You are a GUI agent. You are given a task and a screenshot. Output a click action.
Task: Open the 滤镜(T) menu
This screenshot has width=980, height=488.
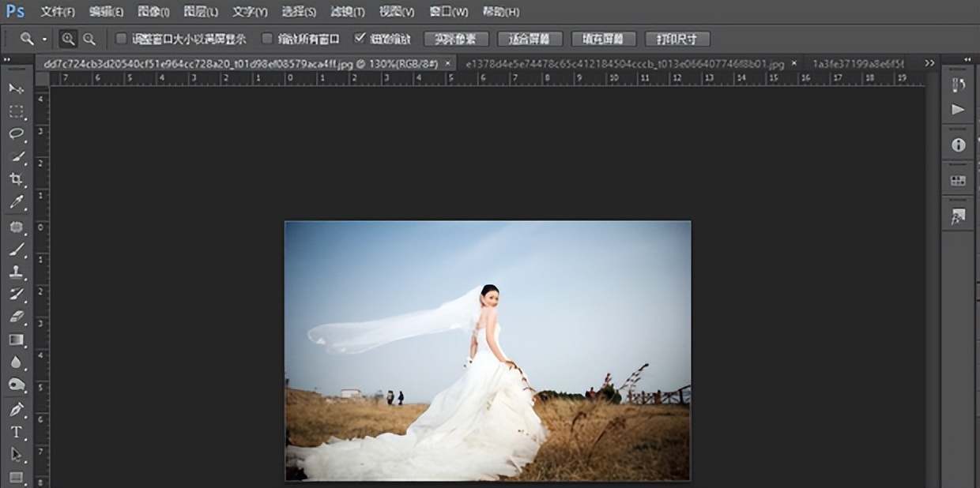click(x=347, y=12)
